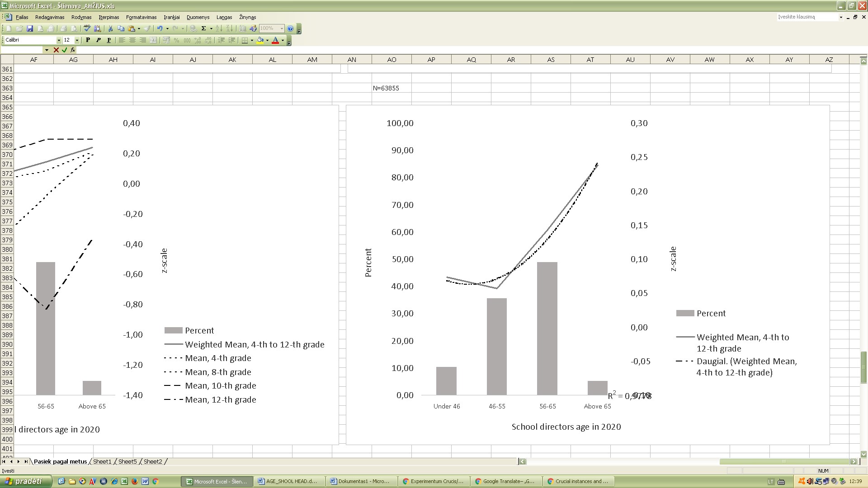Click the Format Painter brush icon
Screen dimensions: 868x488
pyautogui.click(x=147, y=28)
